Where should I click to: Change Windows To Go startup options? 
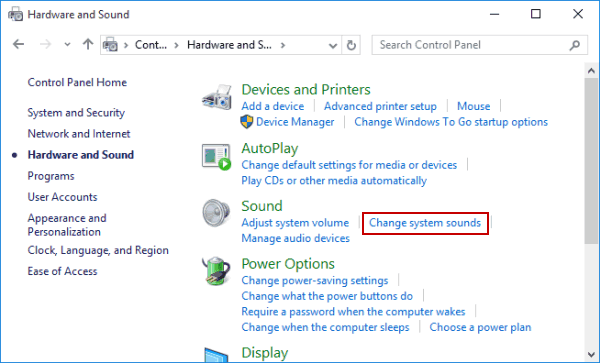coord(451,122)
